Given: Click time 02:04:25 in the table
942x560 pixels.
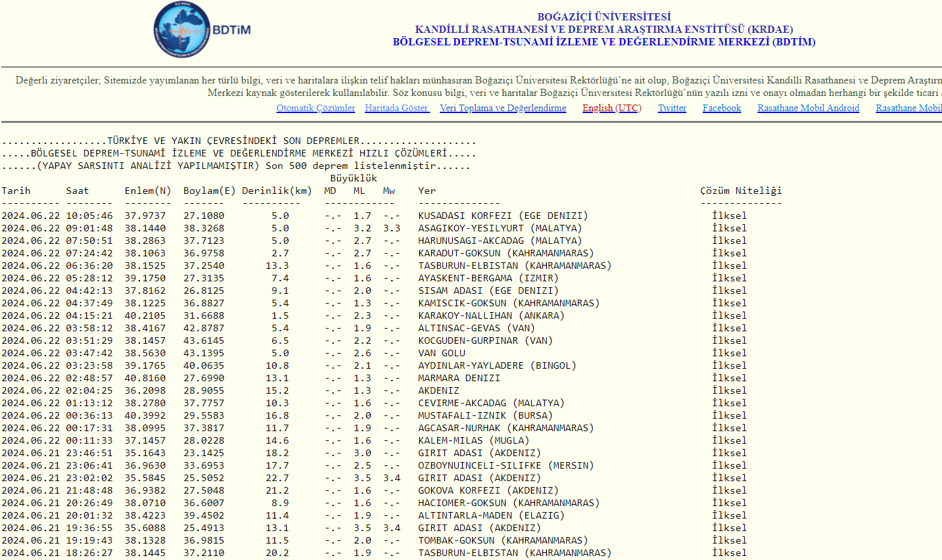Looking at the screenshot, I should click(x=89, y=390).
